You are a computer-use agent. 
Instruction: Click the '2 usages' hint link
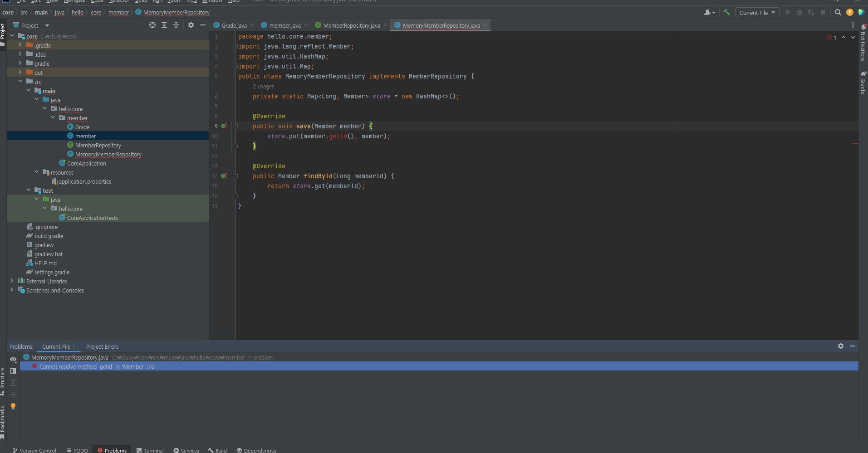[263, 86]
